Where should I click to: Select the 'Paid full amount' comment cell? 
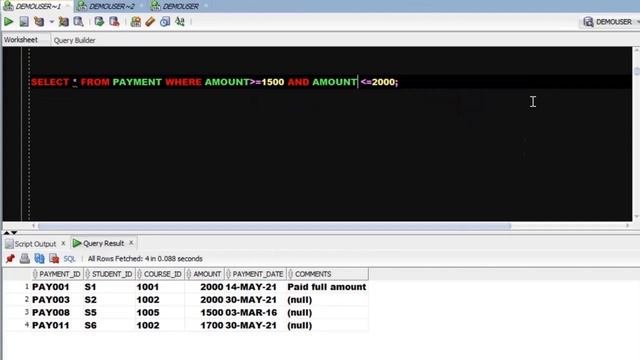[x=327, y=287]
